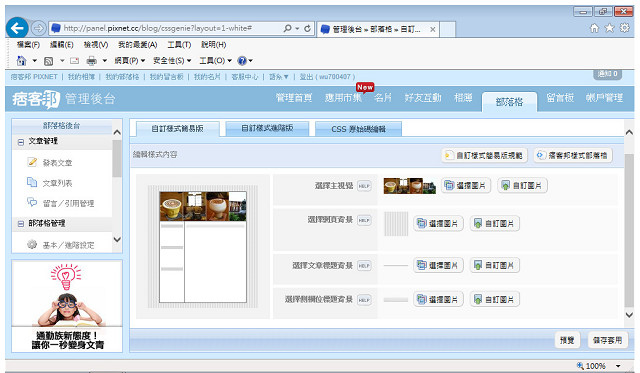Expand the home toolbar dropdown arrow
The image size is (640, 373).
tap(35, 61)
